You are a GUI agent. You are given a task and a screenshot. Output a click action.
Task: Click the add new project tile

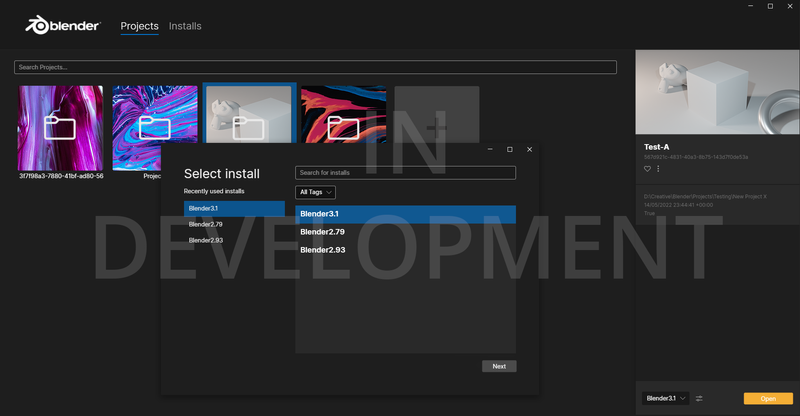437,114
